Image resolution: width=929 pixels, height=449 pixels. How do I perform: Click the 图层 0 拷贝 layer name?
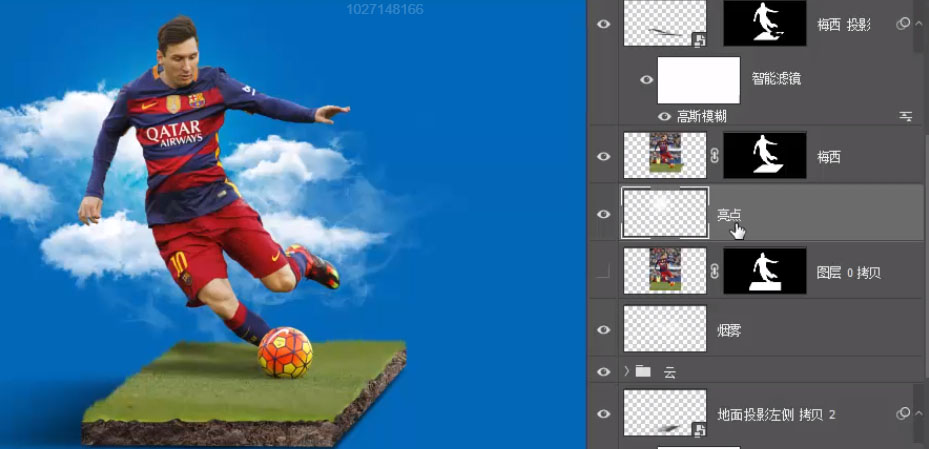[x=848, y=272]
